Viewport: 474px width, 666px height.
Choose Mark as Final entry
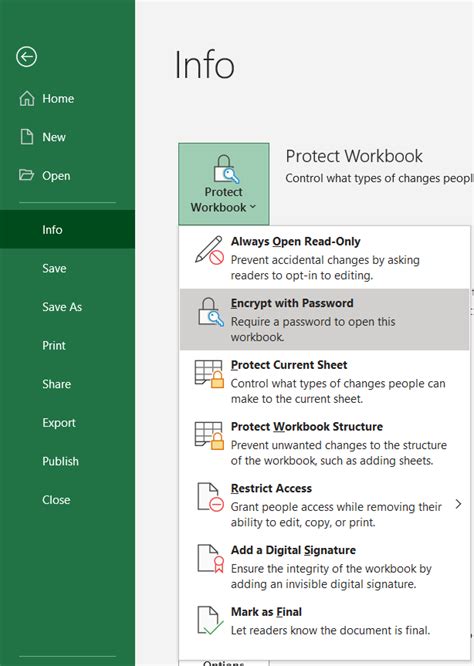pos(324,623)
